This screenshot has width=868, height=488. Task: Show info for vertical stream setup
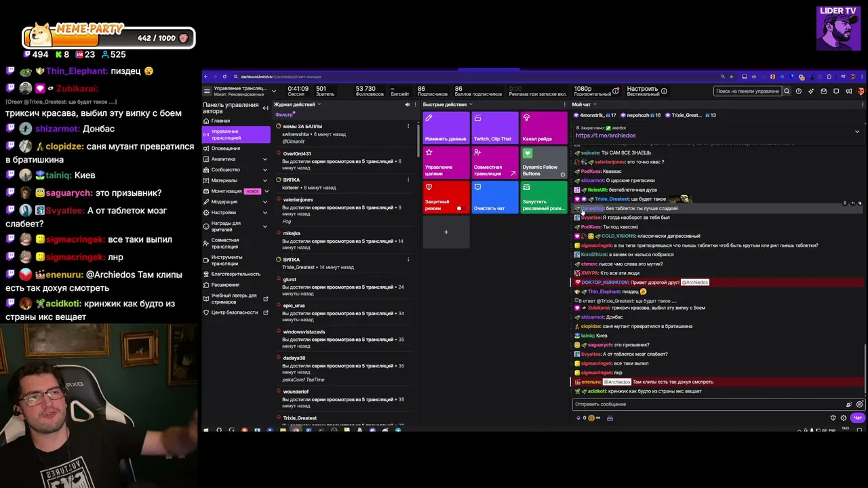point(664,91)
